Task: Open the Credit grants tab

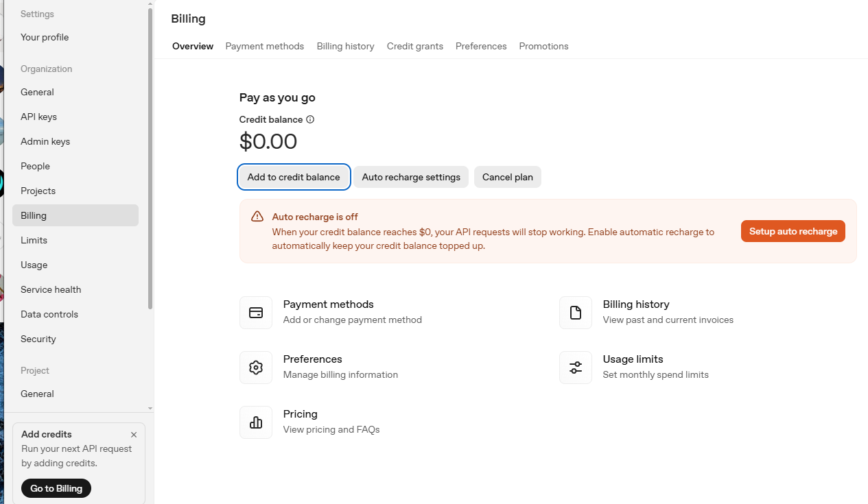Action: tap(415, 46)
